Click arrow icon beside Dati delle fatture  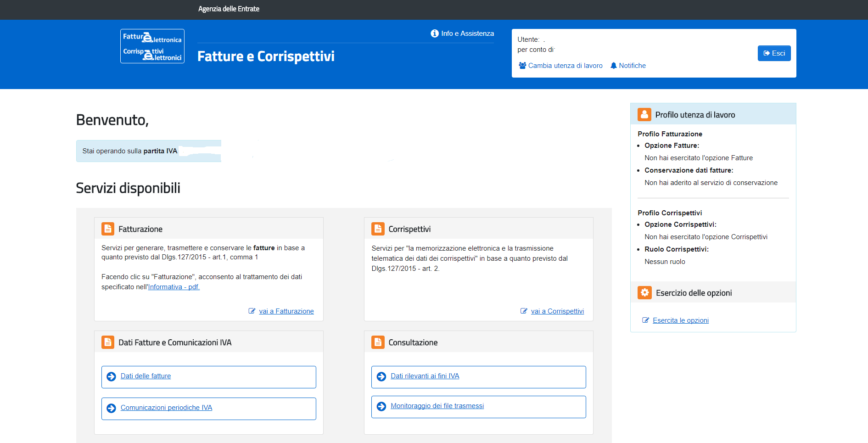point(111,376)
